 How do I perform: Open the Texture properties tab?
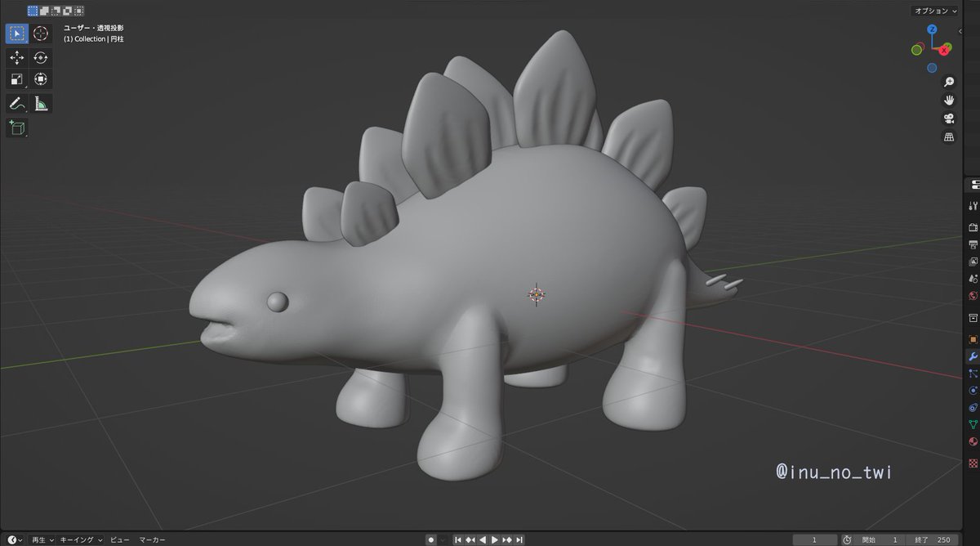[x=973, y=463]
